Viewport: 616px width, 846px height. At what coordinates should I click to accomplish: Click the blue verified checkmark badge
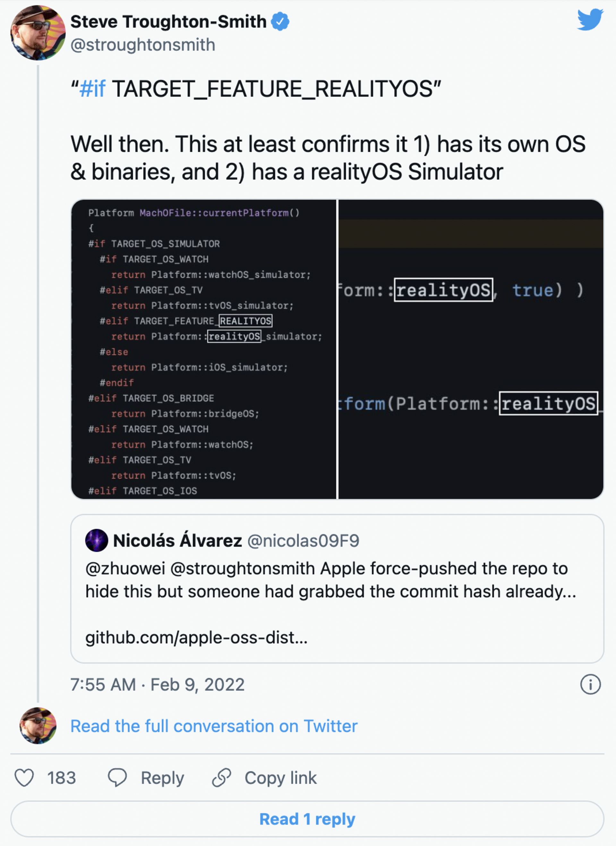click(x=280, y=21)
